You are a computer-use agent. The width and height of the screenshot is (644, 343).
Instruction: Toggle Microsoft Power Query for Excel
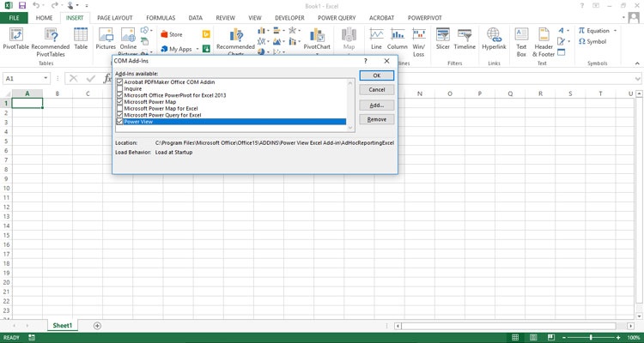pos(120,115)
